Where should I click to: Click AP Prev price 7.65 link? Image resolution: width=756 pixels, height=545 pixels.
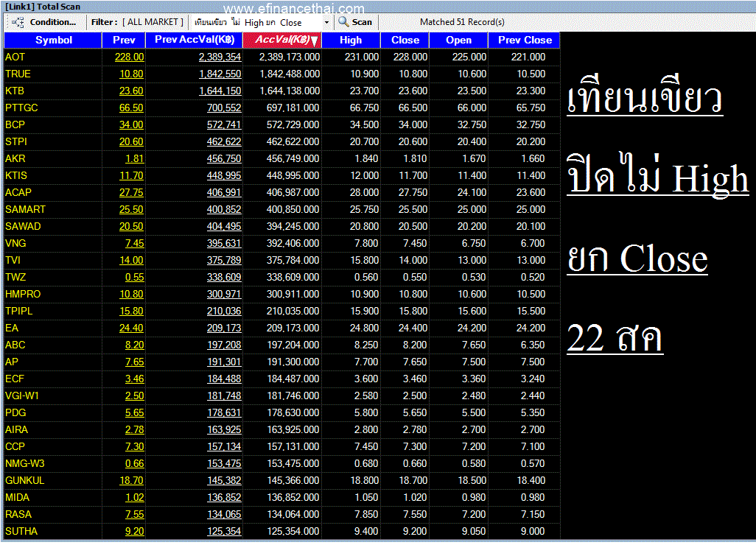click(135, 362)
